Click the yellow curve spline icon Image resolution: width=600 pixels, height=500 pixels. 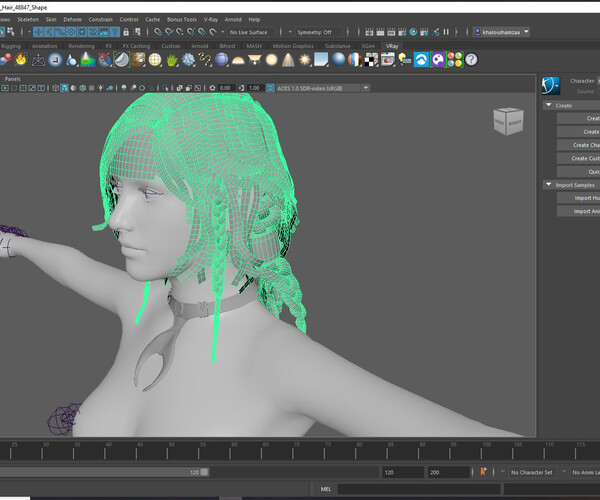pyautogui.click(x=205, y=60)
